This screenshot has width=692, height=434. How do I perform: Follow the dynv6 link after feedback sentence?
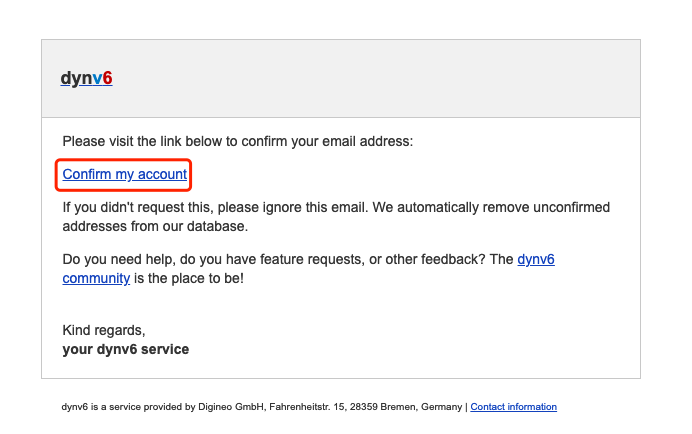tap(536, 259)
